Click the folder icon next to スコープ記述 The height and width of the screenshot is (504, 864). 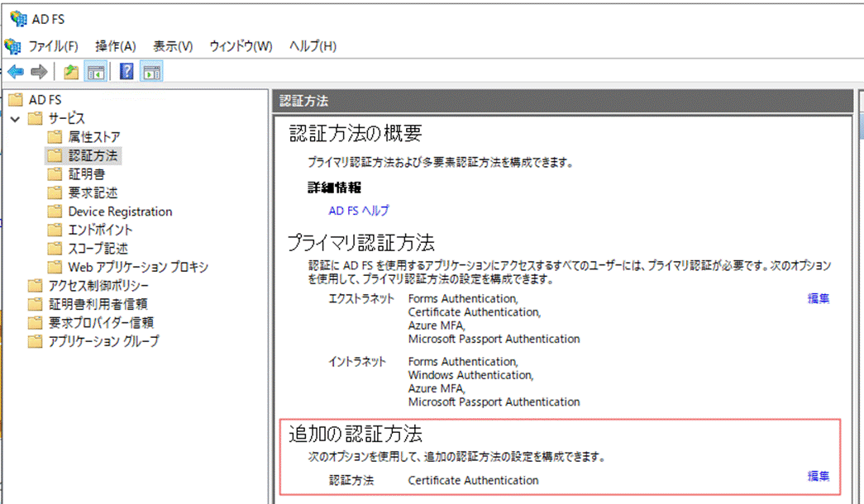pyautogui.click(x=55, y=249)
